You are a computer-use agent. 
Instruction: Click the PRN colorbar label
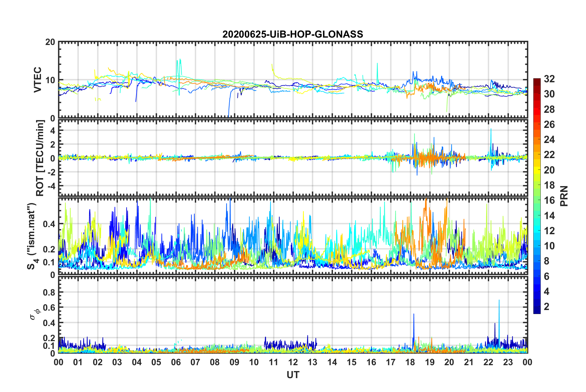[564, 196]
